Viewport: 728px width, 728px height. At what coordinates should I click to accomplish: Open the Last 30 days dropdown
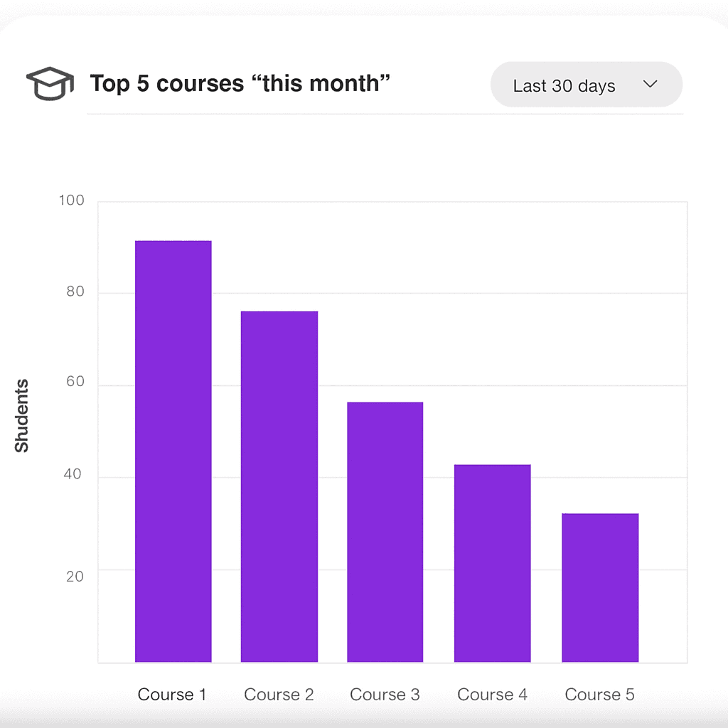tap(586, 84)
